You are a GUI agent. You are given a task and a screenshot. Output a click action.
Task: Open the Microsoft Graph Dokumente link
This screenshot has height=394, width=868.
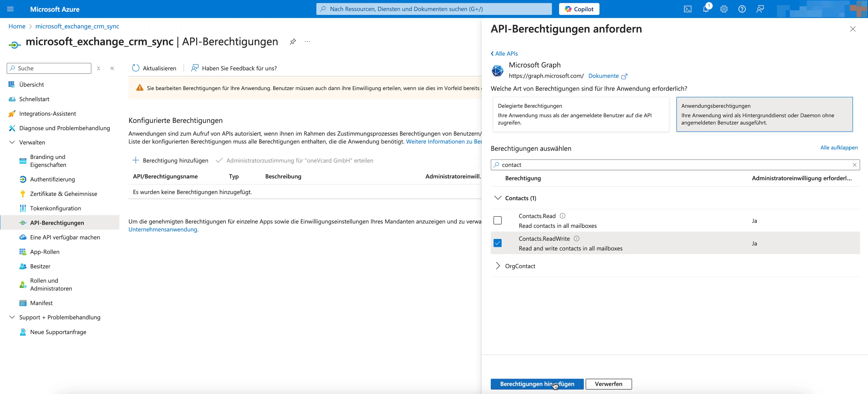click(607, 76)
